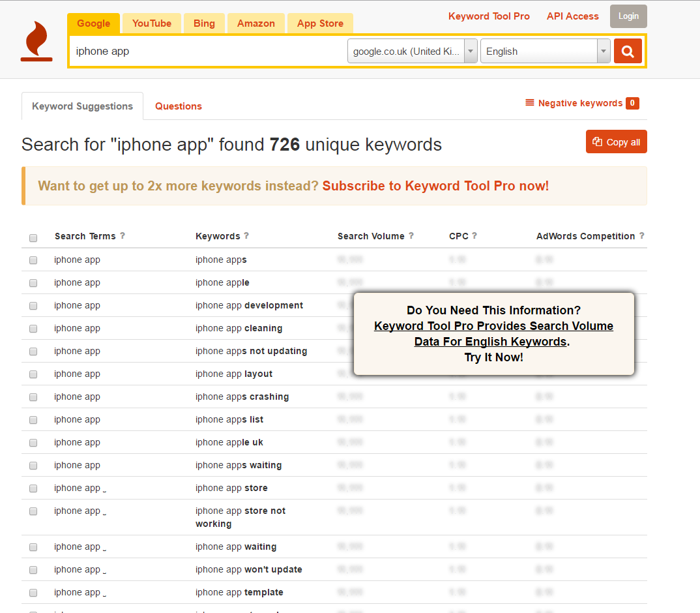The width and height of the screenshot is (700, 613).
Task: Click the help icon beside AdWords Competition
Action: pyautogui.click(x=641, y=235)
